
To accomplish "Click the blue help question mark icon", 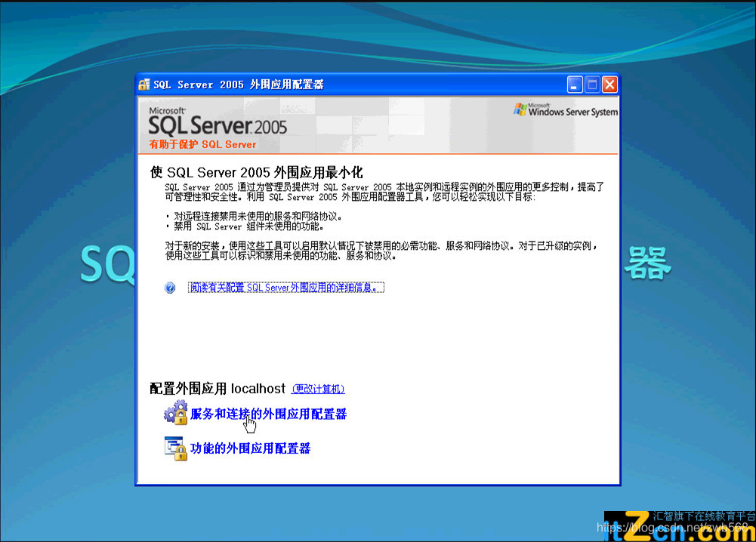I will (170, 288).
